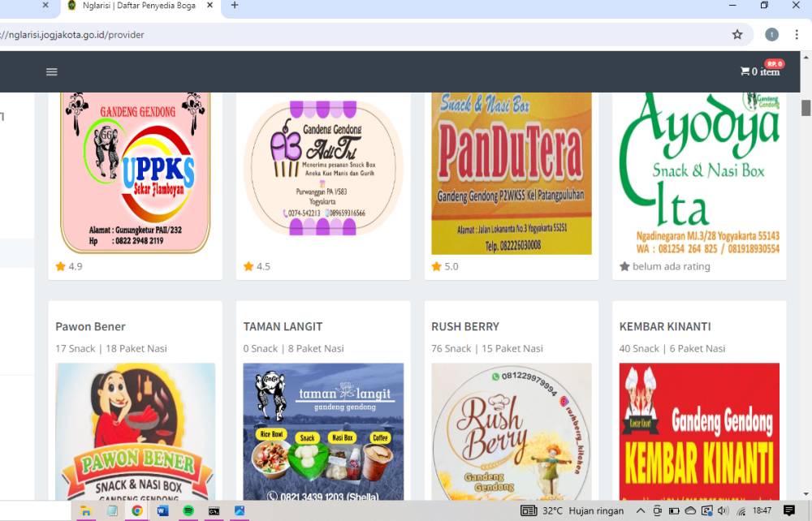
Task: Click 76 Snack | 15 Paket Nasi text
Action: coord(486,349)
